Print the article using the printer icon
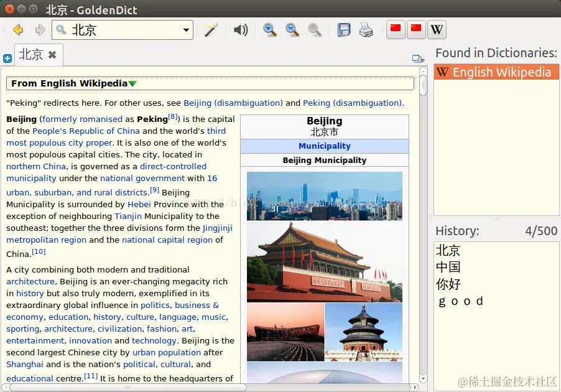 coord(366,30)
